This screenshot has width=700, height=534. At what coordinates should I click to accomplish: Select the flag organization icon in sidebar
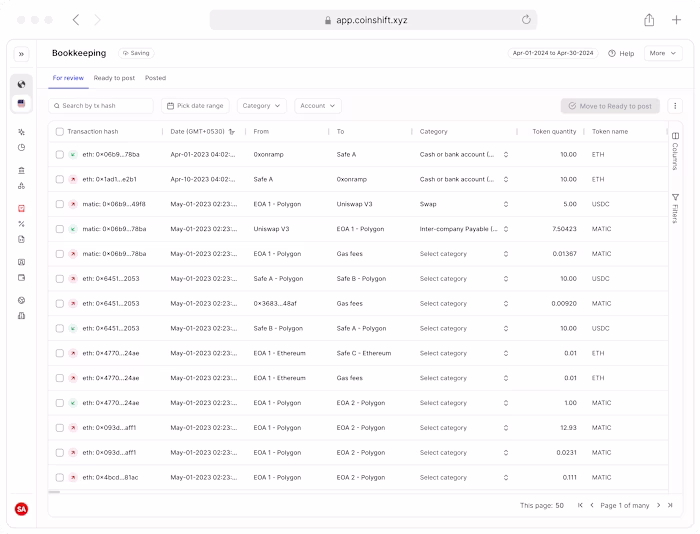tap(21, 103)
